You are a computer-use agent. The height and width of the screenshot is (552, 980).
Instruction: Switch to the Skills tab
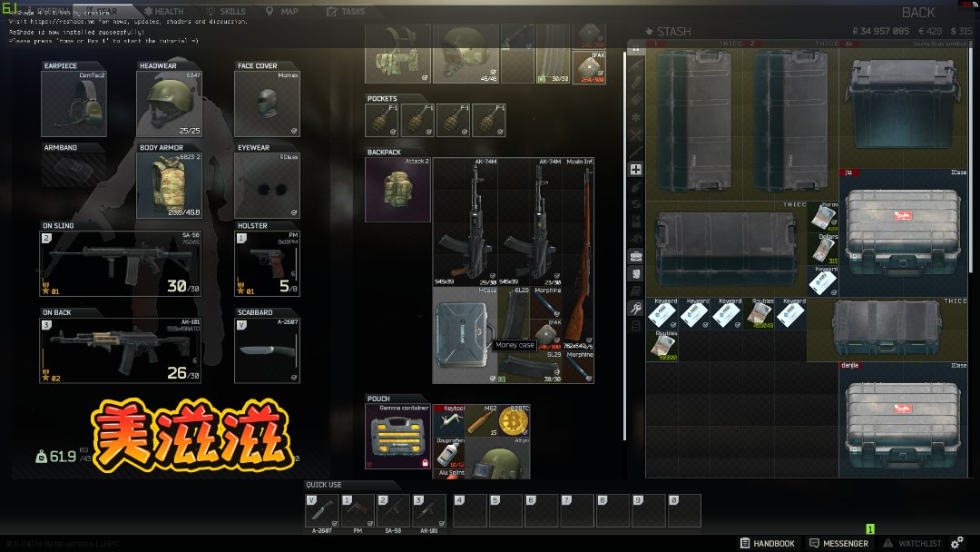[226, 11]
